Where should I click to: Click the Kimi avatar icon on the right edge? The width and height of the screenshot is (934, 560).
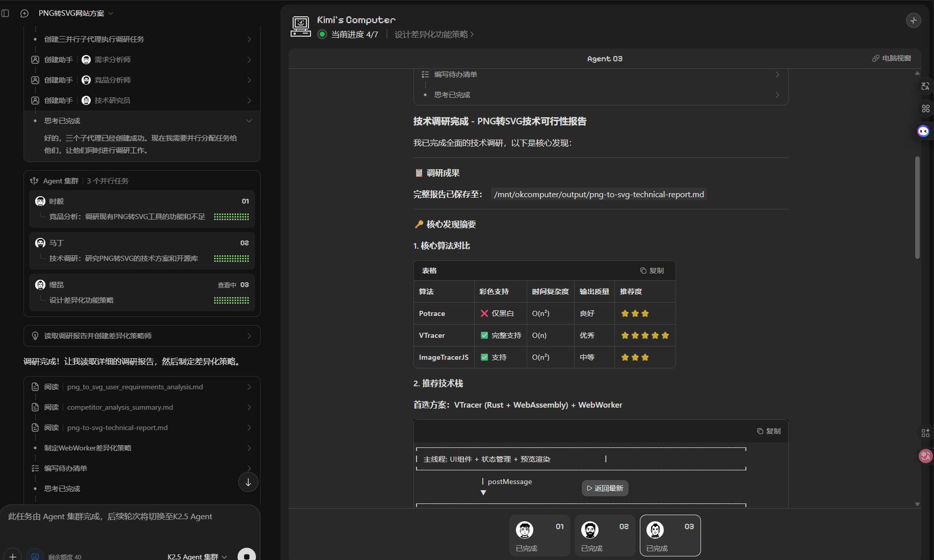tap(923, 131)
